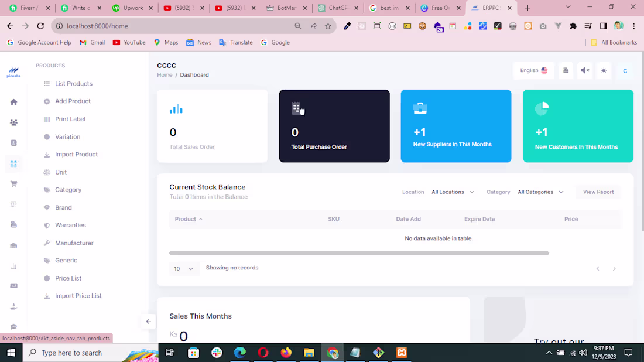Open the contacts book icon in left rail

[13, 143]
